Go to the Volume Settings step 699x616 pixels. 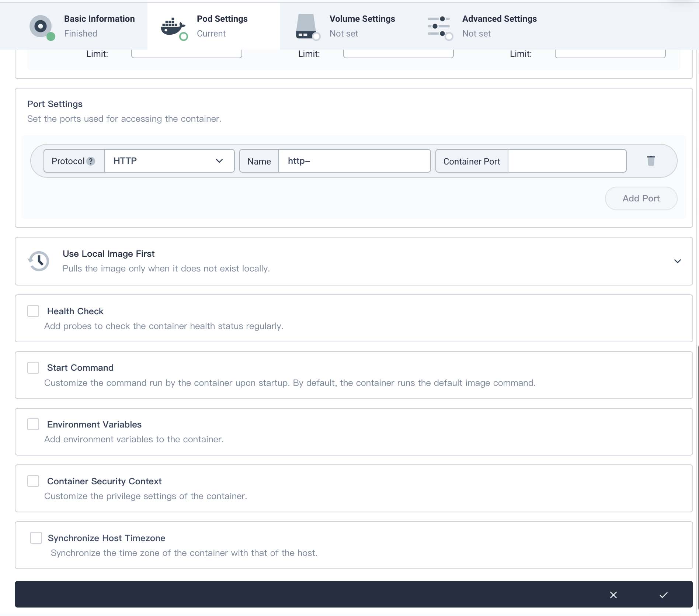347,26
